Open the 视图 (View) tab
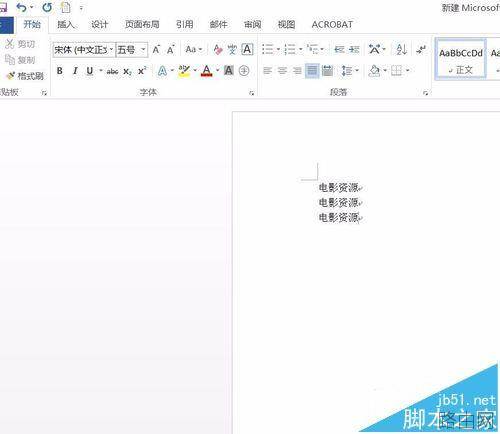Image resolution: width=500 pixels, height=434 pixels. 286,24
